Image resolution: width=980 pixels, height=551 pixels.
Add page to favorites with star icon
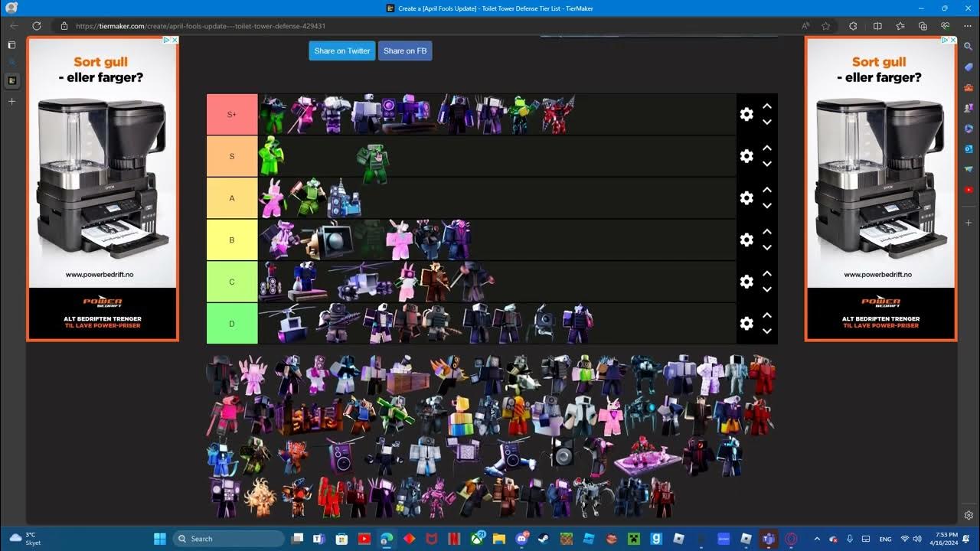pos(826,26)
